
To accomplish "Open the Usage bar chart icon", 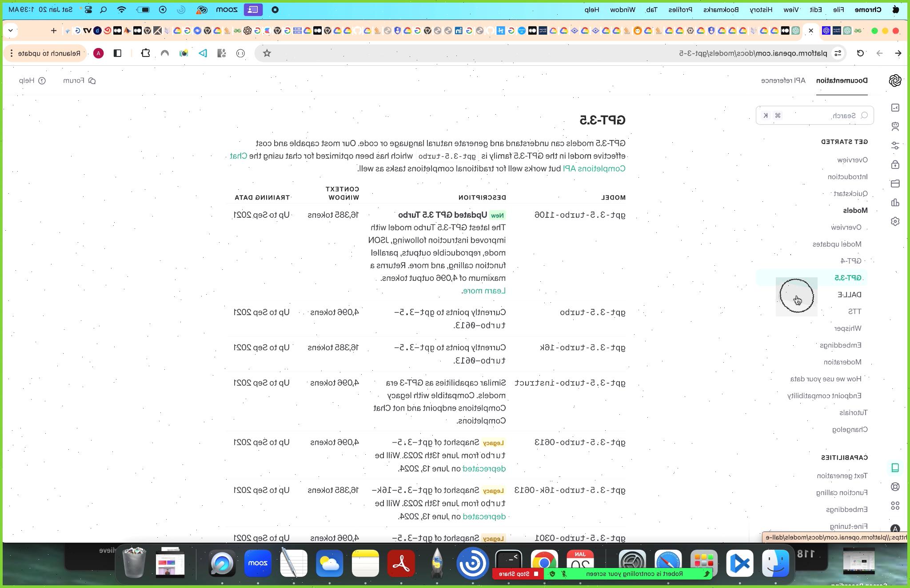I will [895, 202].
